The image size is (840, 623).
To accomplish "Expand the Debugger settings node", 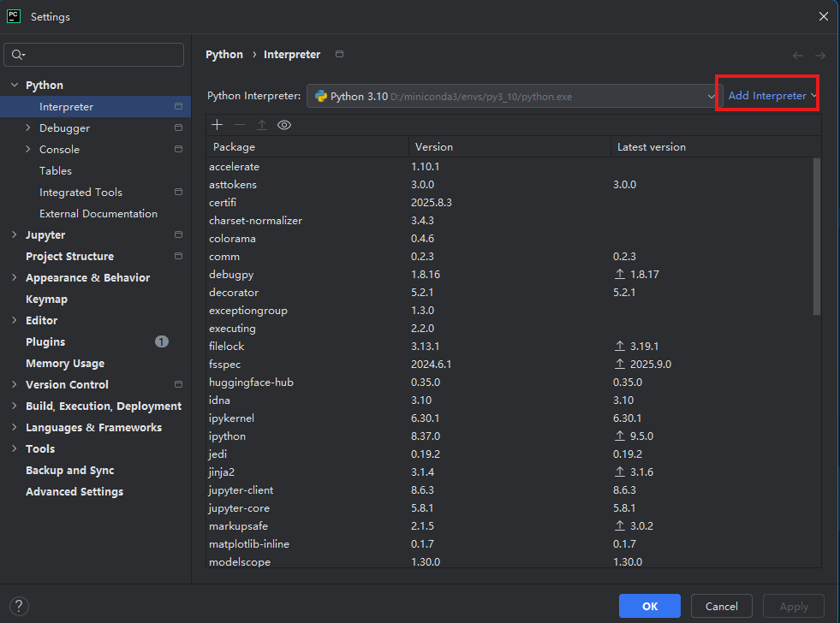I will point(28,128).
